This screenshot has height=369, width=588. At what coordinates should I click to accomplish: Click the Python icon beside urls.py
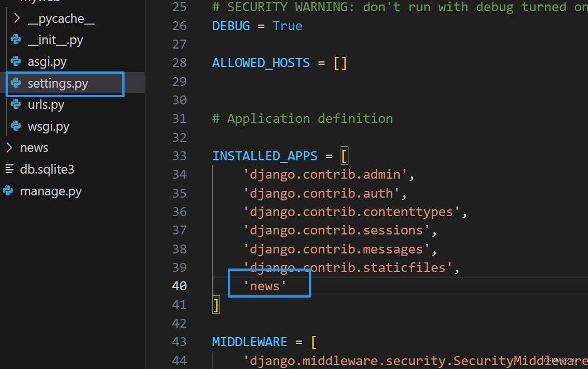(x=16, y=104)
